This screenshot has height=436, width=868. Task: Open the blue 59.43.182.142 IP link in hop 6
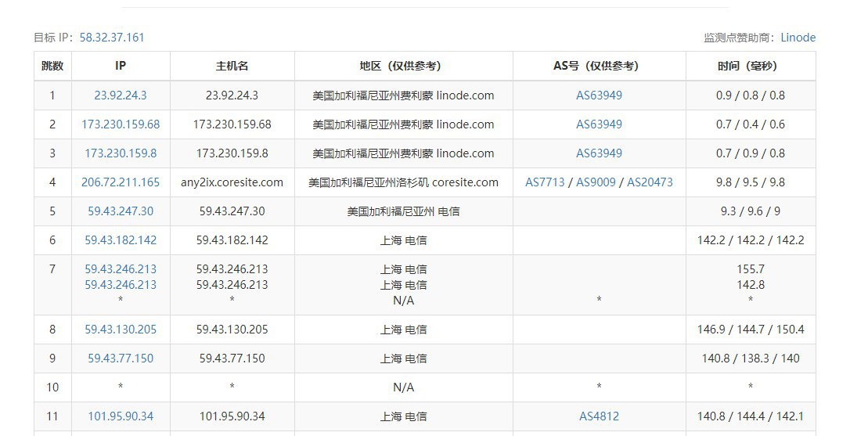(x=121, y=240)
